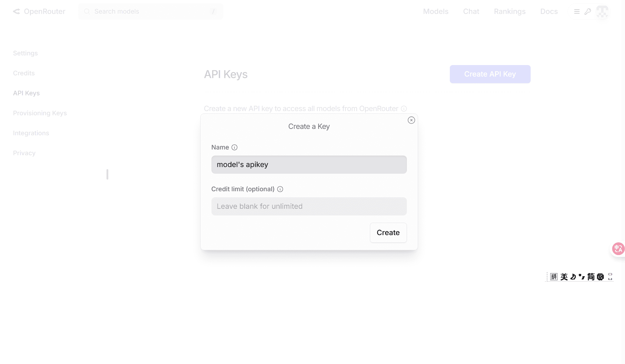Click the info icon beside API key description

(x=404, y=109)
